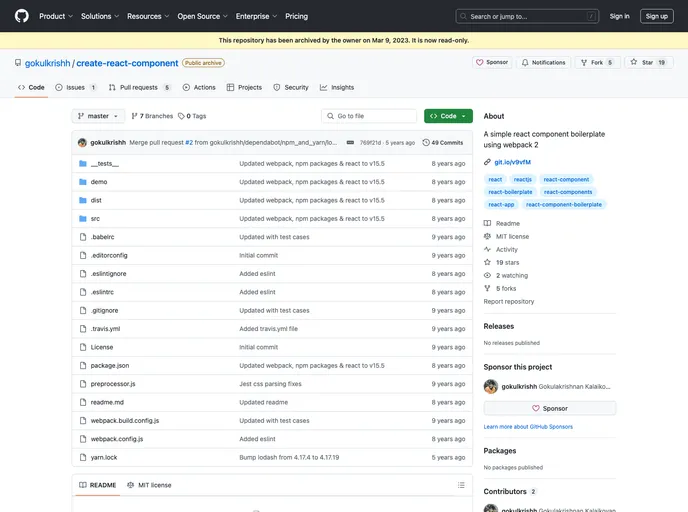Open the green Code dropdown
Viewport: 688px width, 512px height.
tap(448, 116)
